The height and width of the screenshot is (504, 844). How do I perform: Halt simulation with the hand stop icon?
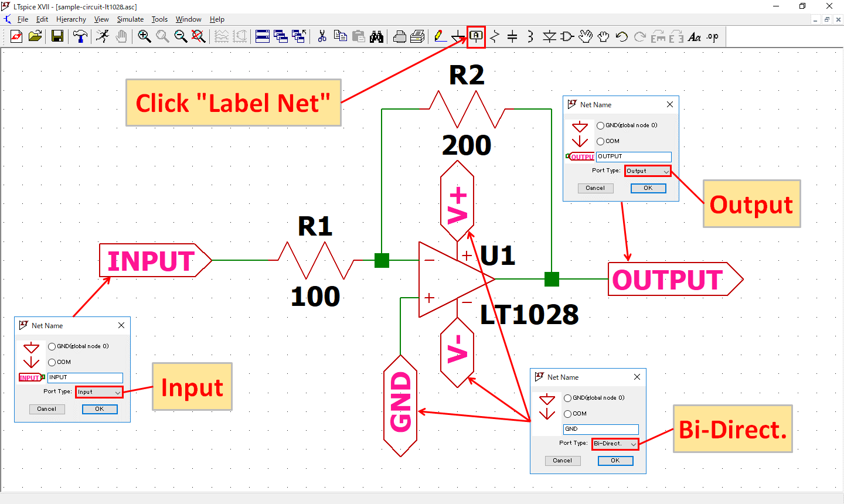coord(121,36)
